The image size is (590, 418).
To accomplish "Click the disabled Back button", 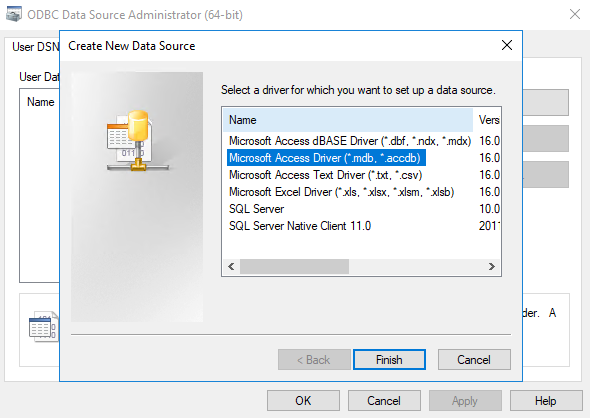I will (x=314, y=360).
